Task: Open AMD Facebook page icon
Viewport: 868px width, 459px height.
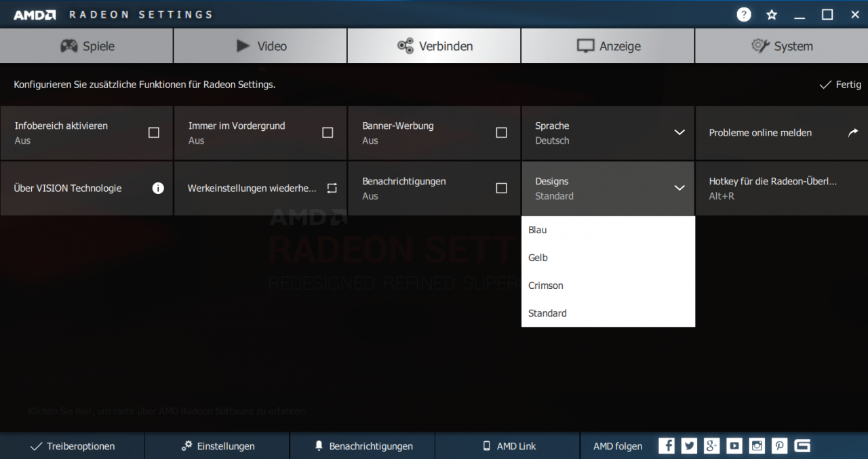Action: pos(667,445)
